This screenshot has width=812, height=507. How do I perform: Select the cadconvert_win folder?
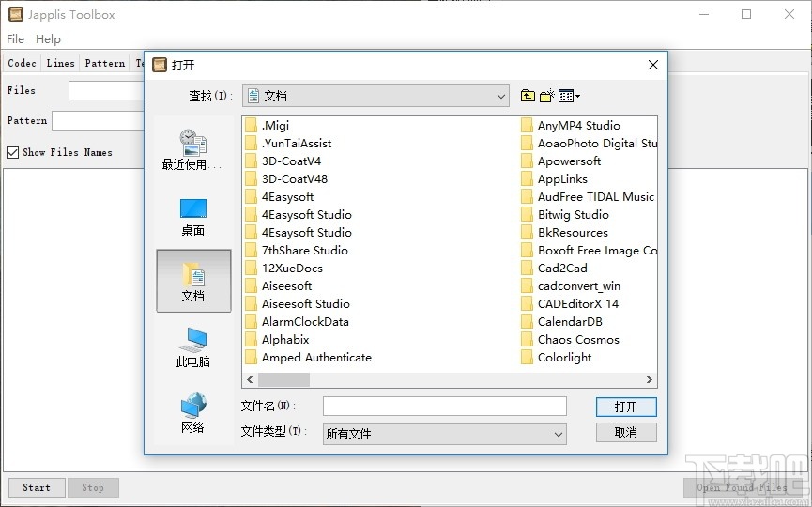point(571,286)
